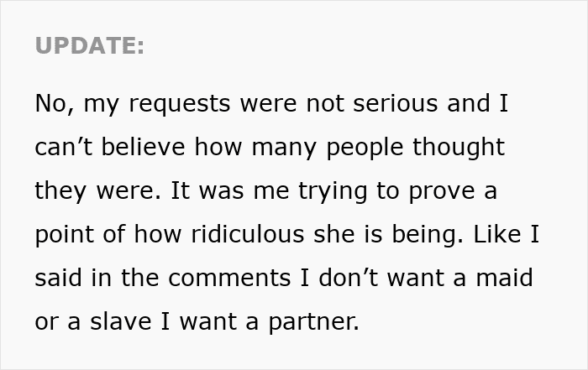The image size is (588, 370).
Task: Click the word 'Like' in fourth line
Action: tap(497, 234)
